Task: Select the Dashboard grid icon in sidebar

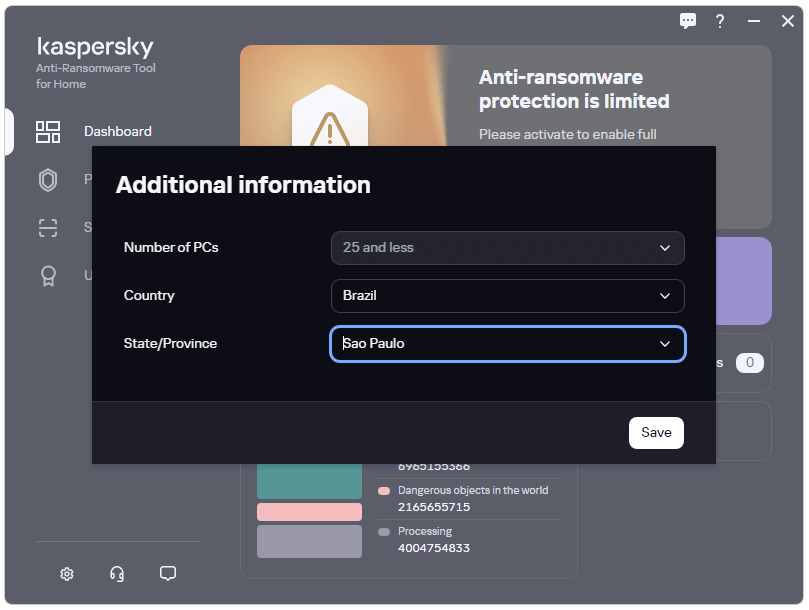Action: [x=48, y=132]
